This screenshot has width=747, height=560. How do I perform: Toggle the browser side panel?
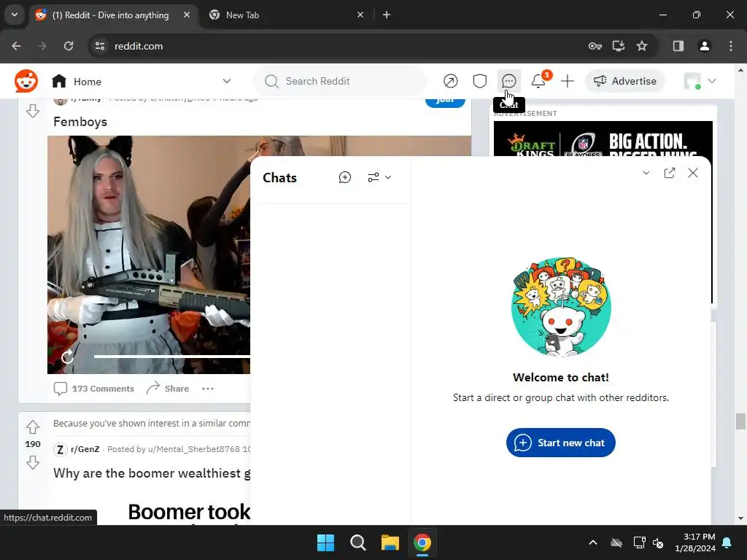pos(678,46)
